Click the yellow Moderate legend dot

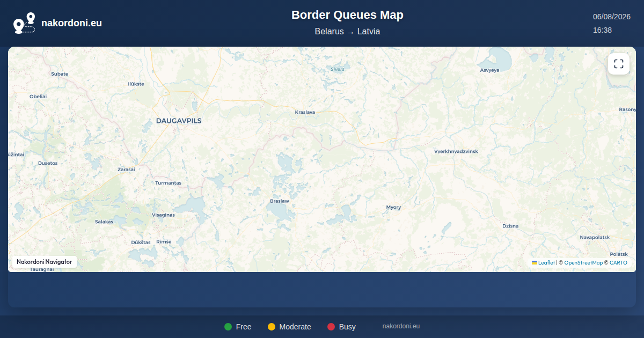[272, 327]
